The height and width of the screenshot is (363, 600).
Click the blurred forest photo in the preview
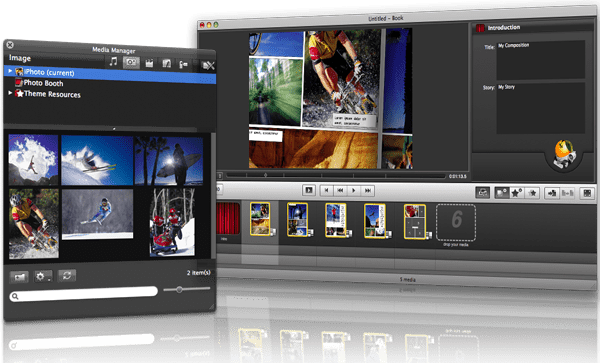[275, 92]
